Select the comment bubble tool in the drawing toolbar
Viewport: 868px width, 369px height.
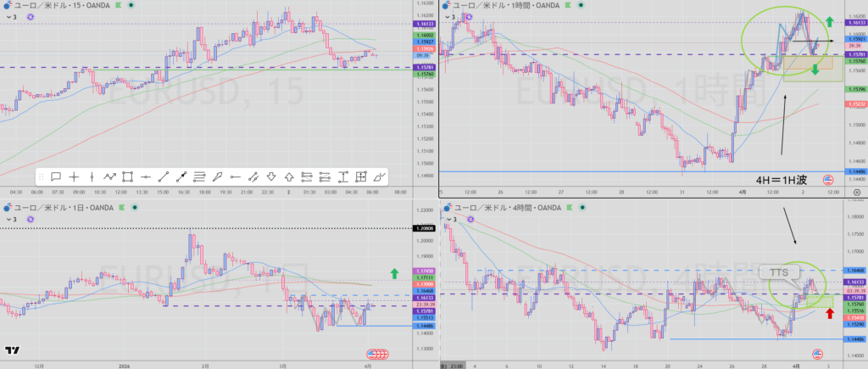point(55,176)
